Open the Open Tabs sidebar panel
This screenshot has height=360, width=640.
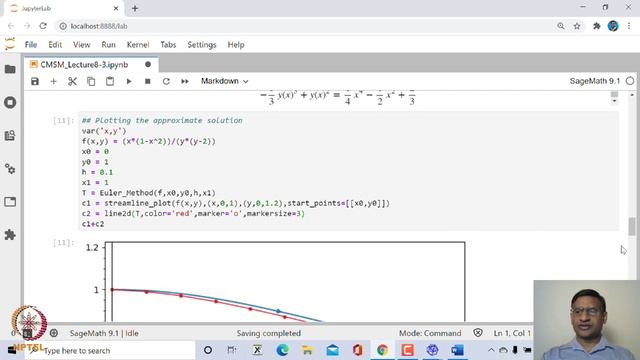point(10,202)
